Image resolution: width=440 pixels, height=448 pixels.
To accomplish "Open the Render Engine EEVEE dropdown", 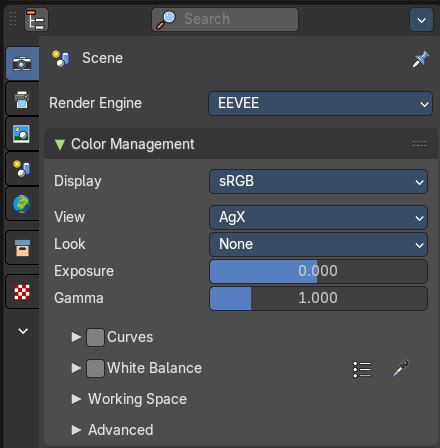I will [x=320, y=103].
